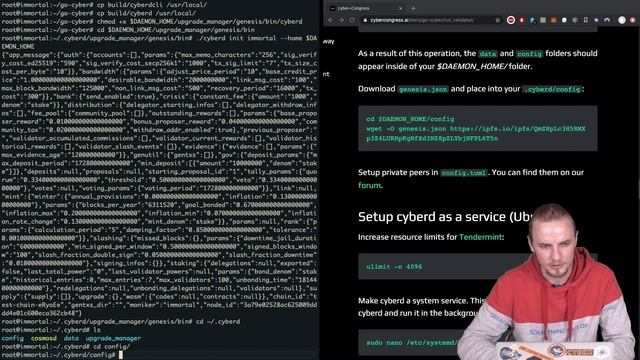Click the 'Increase resource limits for' text
Image resolution: width=640 pixels, height=360 pixels.
(407, 237)
